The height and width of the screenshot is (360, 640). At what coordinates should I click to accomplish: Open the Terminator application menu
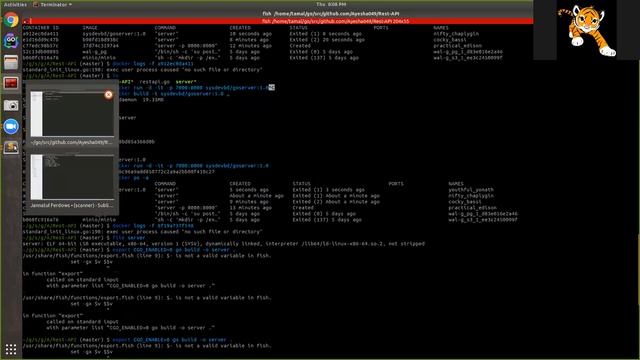pos(53,4)
